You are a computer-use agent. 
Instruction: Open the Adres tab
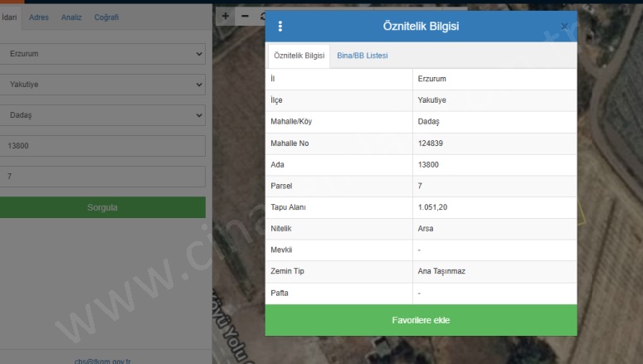pos(39,17)
